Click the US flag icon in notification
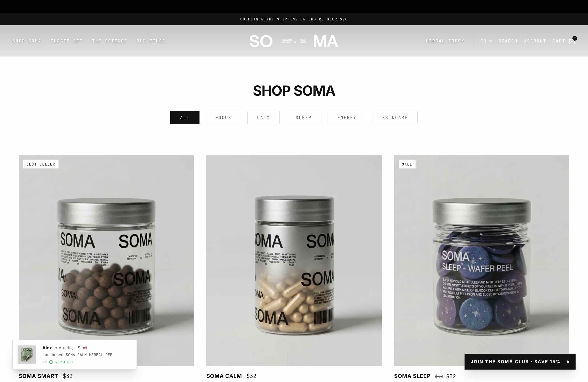Viewport: 588px width, 382px height. [x=85, y=348]
